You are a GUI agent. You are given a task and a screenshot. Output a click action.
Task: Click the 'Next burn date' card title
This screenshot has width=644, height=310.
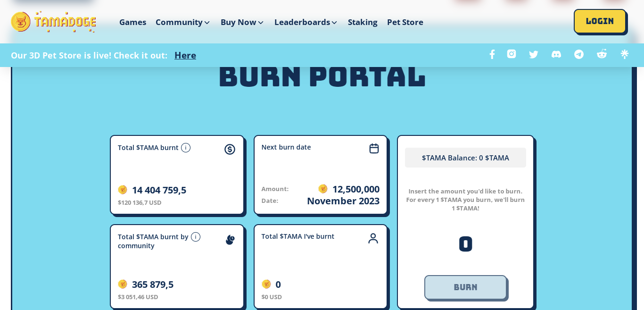point(286,147)
